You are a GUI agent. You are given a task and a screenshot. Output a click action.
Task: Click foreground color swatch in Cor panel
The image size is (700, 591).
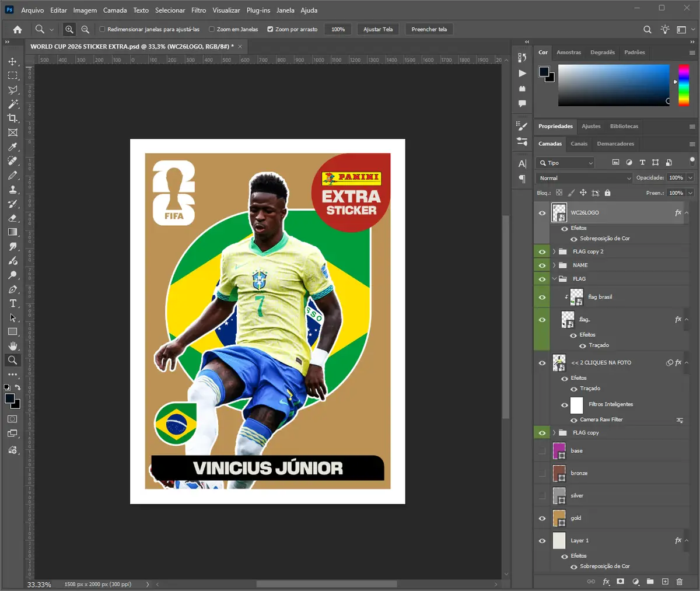click(x=544, y=72)
